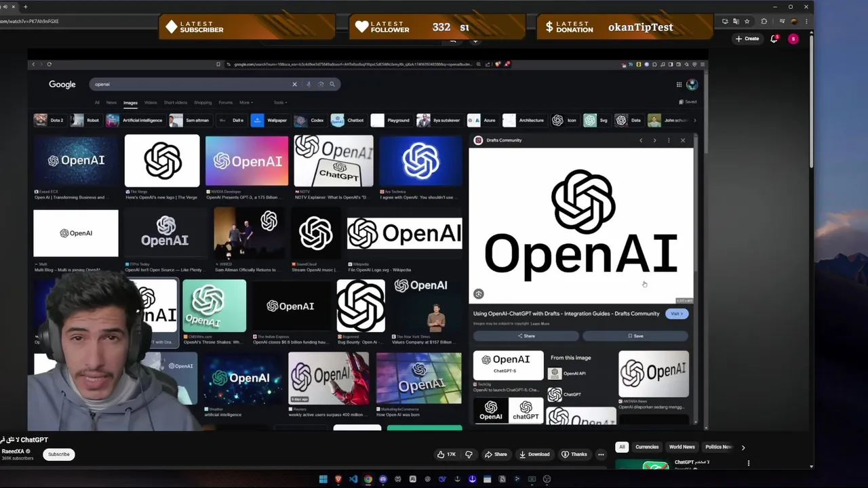Screen dimensions: 868x488
Task: Open the Saved images link
Action: coord(688,102)
